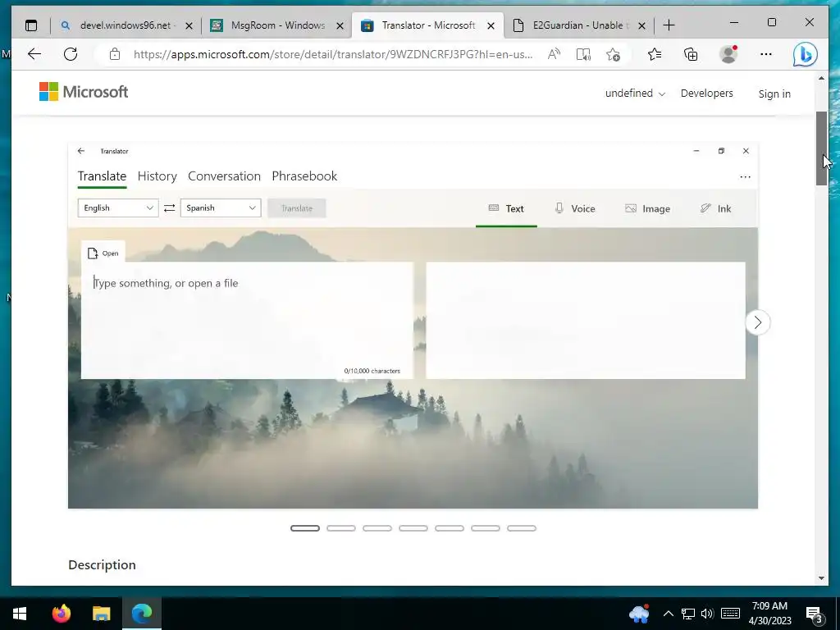
Task: Switch to the devel.windows96.net tab
Action: (x=125, y=25)
